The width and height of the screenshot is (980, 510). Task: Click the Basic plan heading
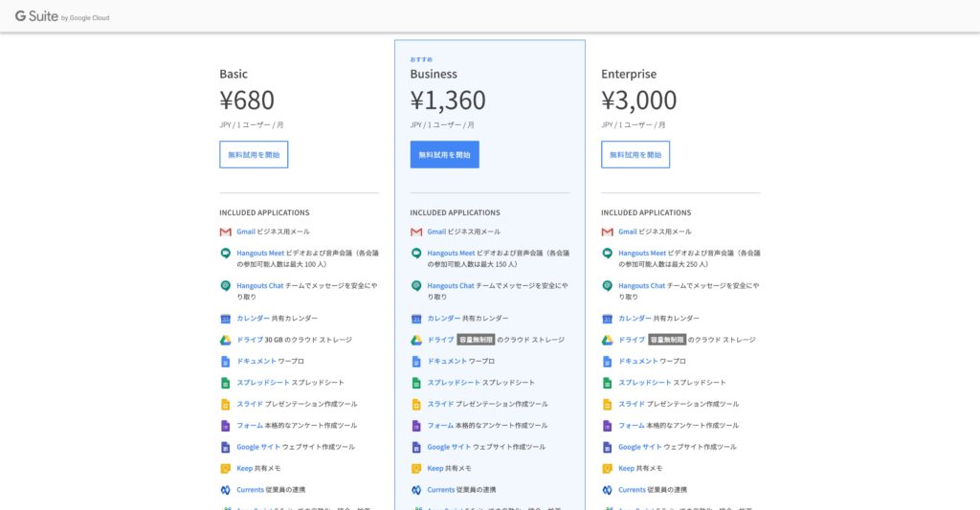(234, 74)
